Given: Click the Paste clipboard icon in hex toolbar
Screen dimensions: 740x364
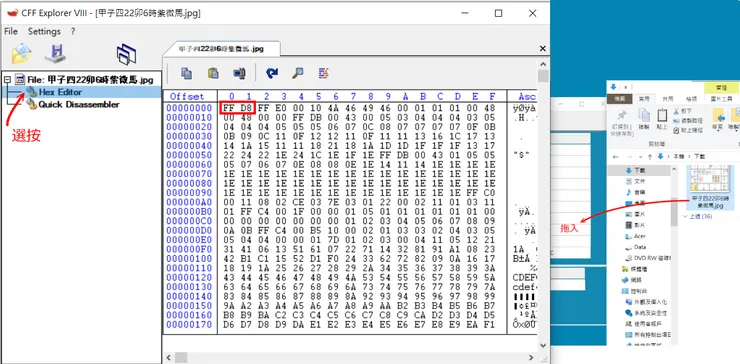Looking at the screenshot, I should (213, 73).
